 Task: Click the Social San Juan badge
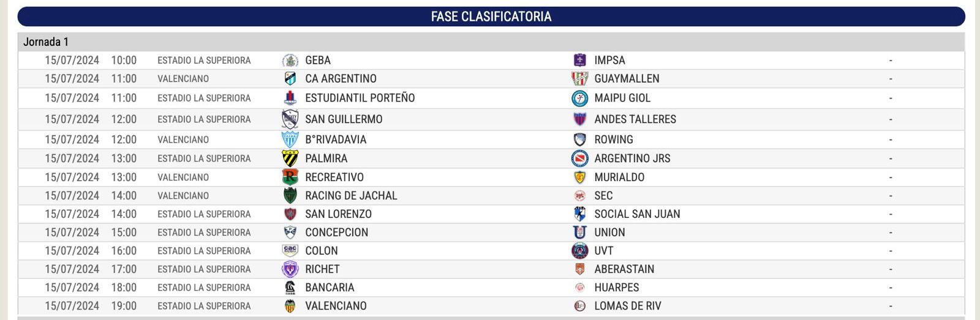coord(579,214)
